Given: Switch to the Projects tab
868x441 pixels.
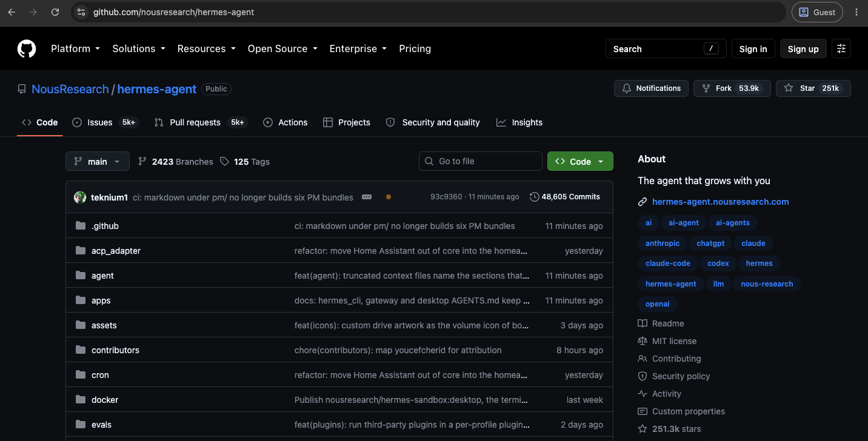Looking at the screenshot, I should pyautogui.click(x=347, y=122).
